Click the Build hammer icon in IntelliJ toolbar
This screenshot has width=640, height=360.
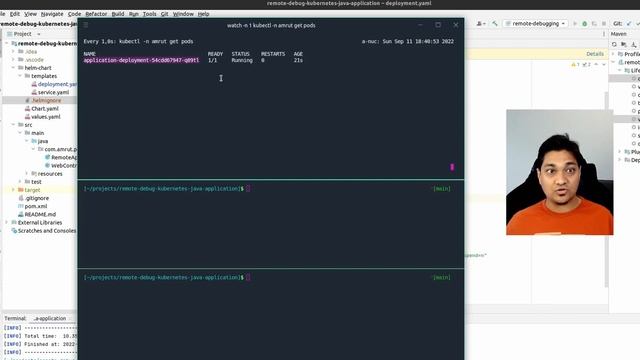495,24
